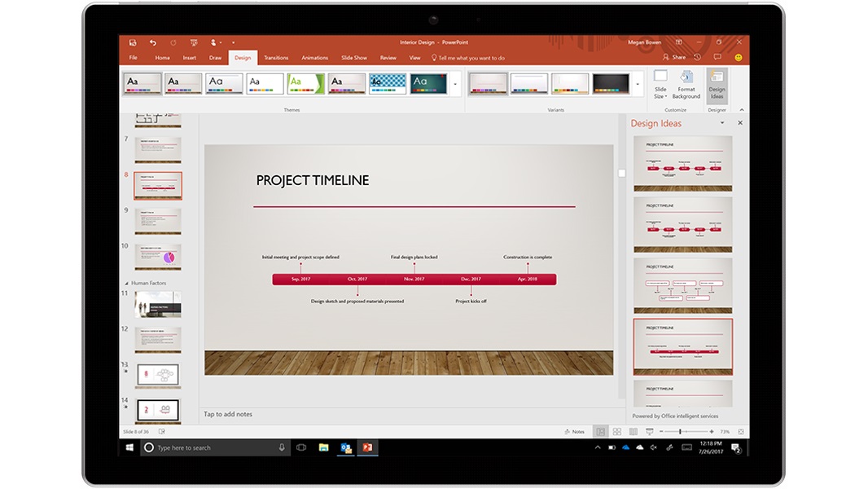
Task: Click the Normal view icon in status bar
Action: click(600, 431)
